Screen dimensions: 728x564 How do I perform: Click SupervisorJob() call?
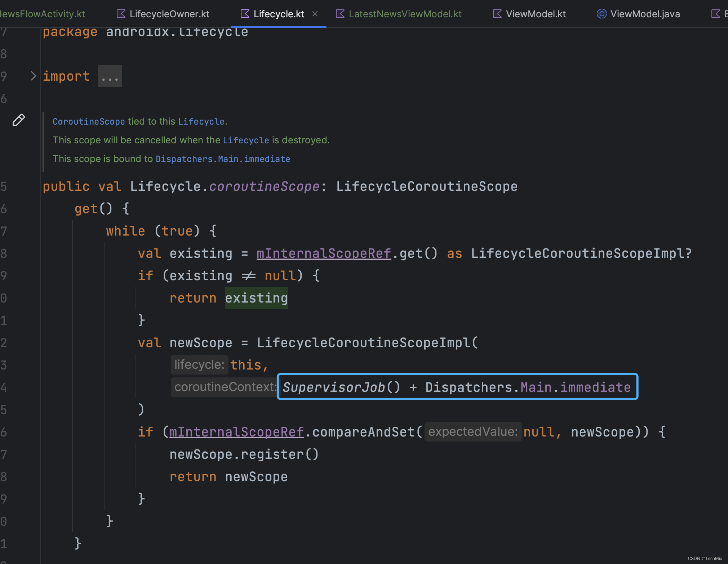(x=341, y=388)
